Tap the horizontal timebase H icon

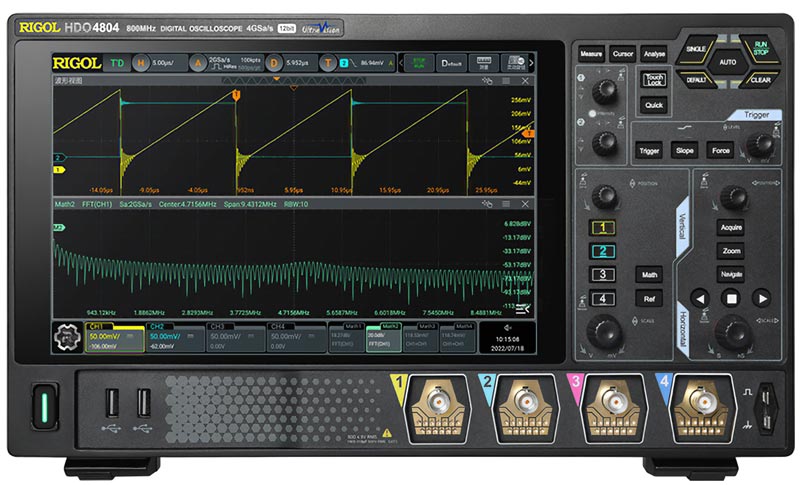point(140,63)
